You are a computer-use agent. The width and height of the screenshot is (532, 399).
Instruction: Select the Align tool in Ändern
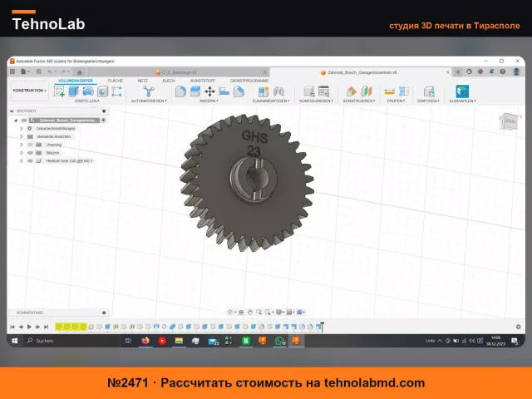coord(224,91)
